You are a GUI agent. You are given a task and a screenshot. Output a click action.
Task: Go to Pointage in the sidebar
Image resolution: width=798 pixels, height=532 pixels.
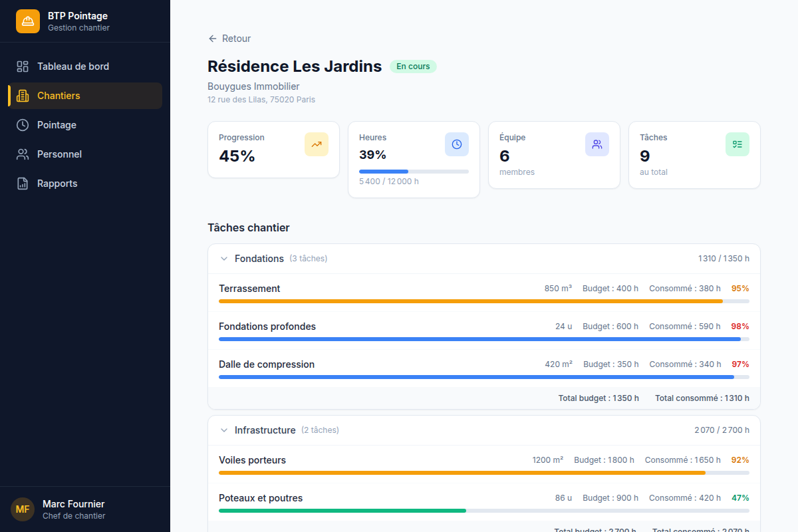[x=85, y=125]
